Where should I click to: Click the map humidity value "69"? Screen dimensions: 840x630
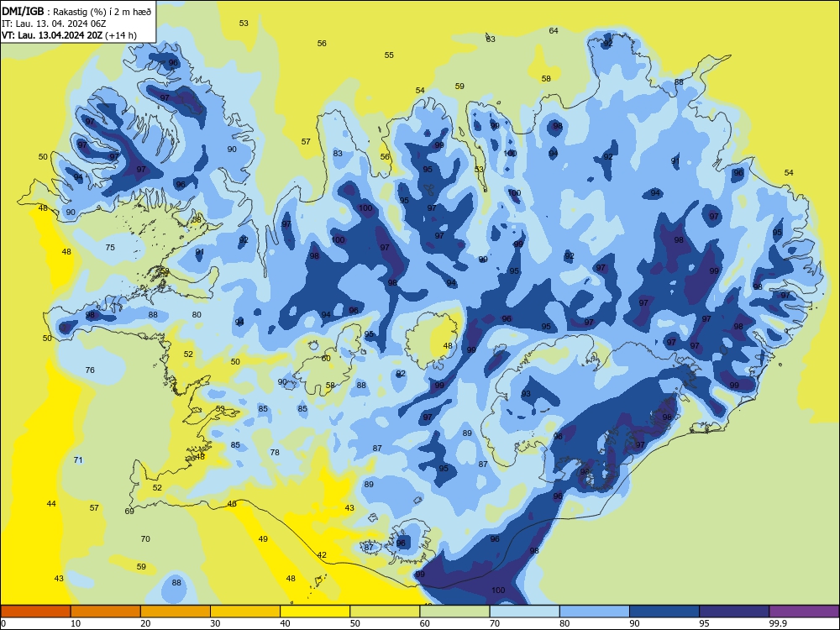(x=129, y=511)
